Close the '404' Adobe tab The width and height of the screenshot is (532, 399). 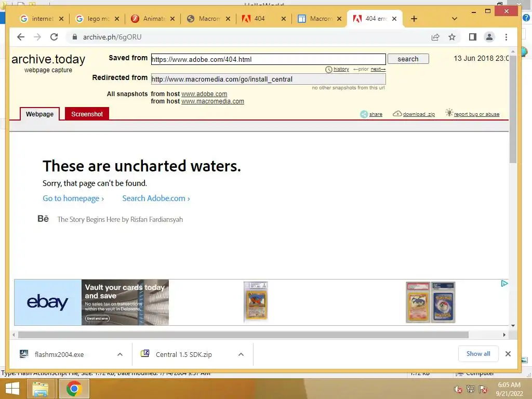(x=284, y=19)
